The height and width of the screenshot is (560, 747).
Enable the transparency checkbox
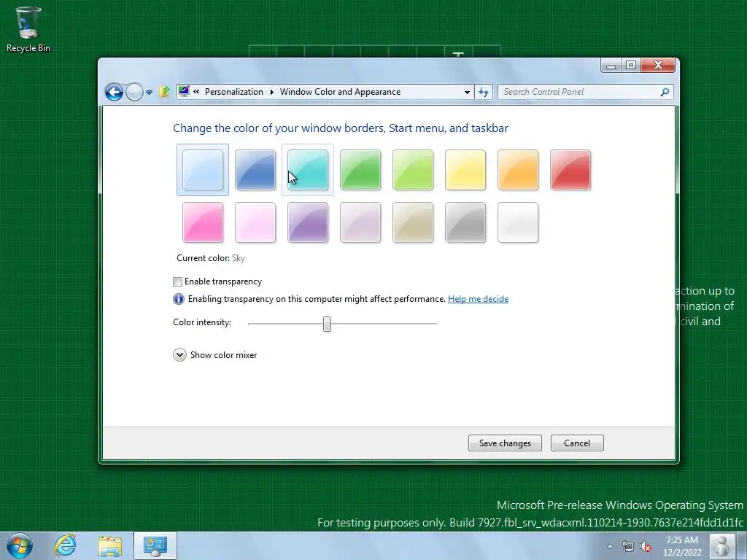click(177, 282)
